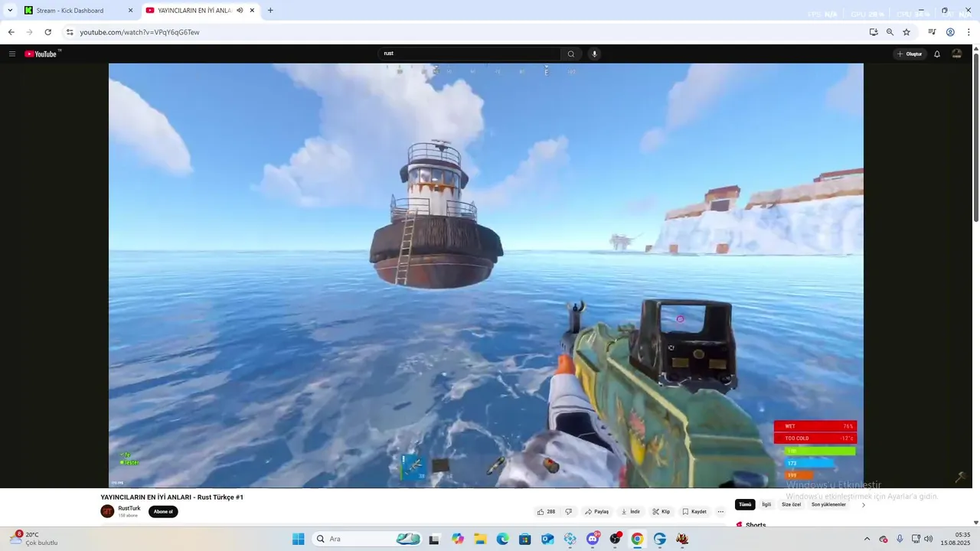Select the Tümü filter chip

745,504
